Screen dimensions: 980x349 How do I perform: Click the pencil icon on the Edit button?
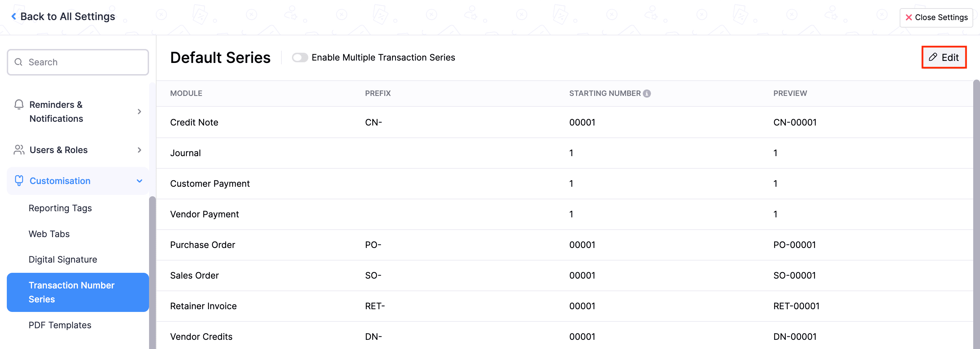tap(933, 57)
